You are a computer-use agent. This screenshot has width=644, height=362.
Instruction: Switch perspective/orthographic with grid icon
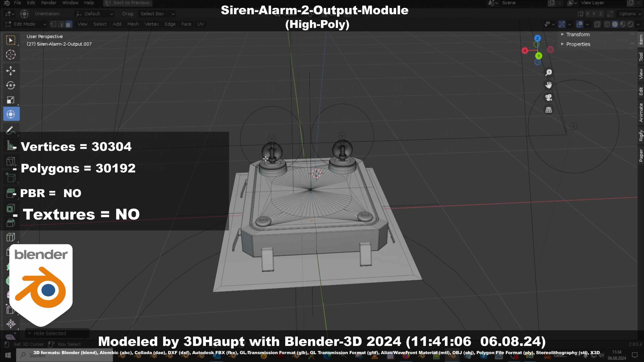[549, 110]
